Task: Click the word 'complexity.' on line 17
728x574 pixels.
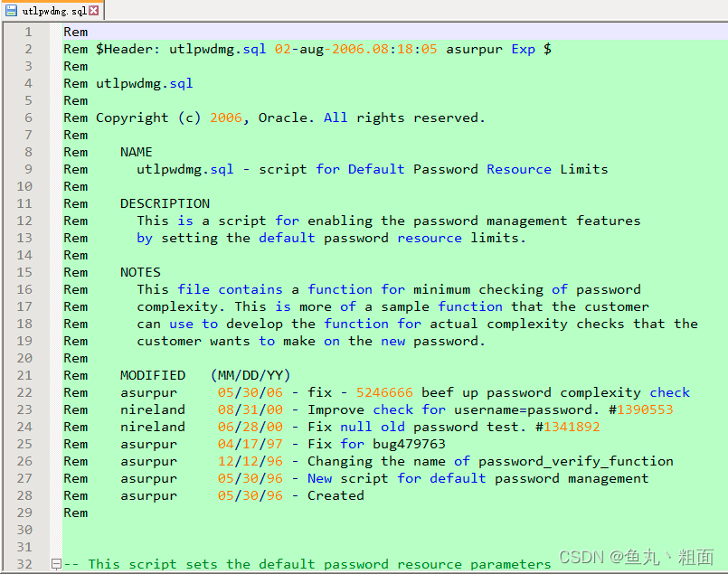Action: tap(181, 307)
